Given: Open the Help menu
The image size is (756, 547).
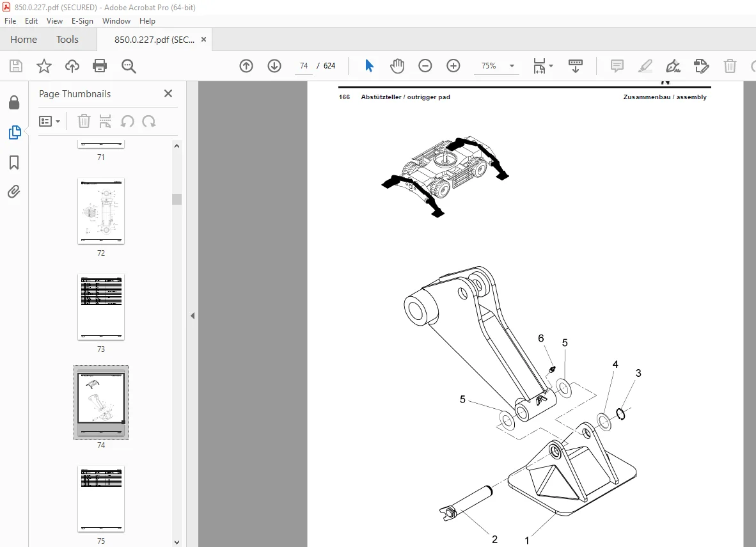Looking at the screenshot, I should [147, 20].
